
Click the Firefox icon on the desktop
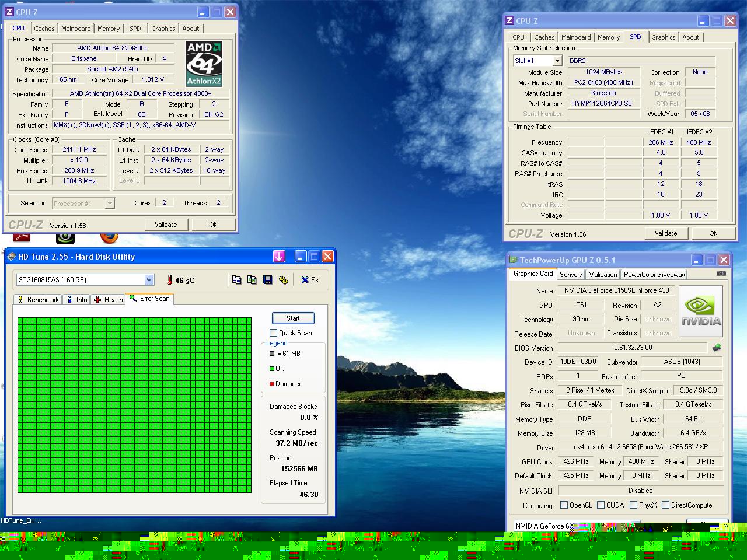109,237
